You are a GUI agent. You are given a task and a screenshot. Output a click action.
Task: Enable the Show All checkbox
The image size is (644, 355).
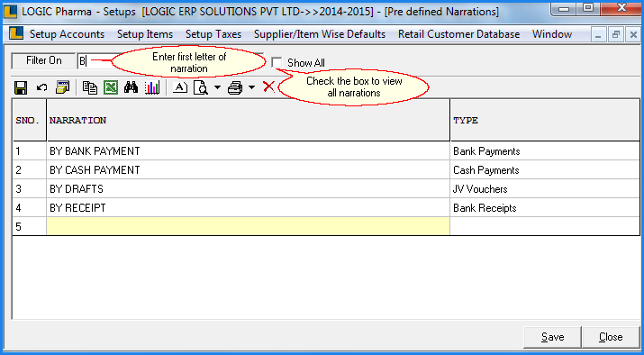pos(277,63)
